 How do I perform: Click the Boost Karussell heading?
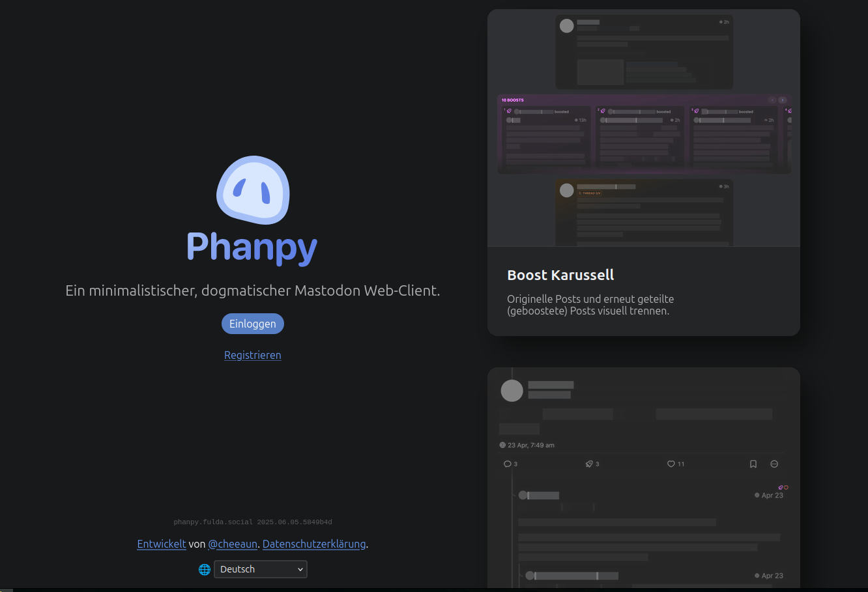click(x=560, y=275)
